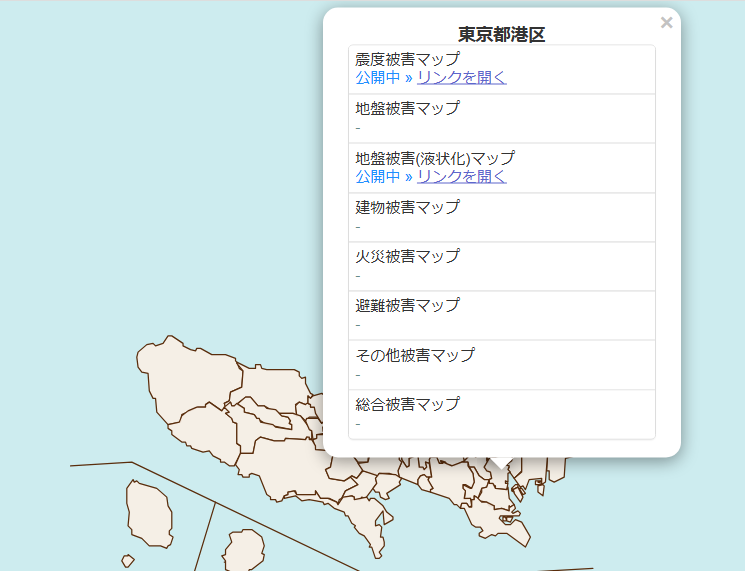Open link under 震度被害マップ
745x571 pixels.
click(x=461, y=78)
